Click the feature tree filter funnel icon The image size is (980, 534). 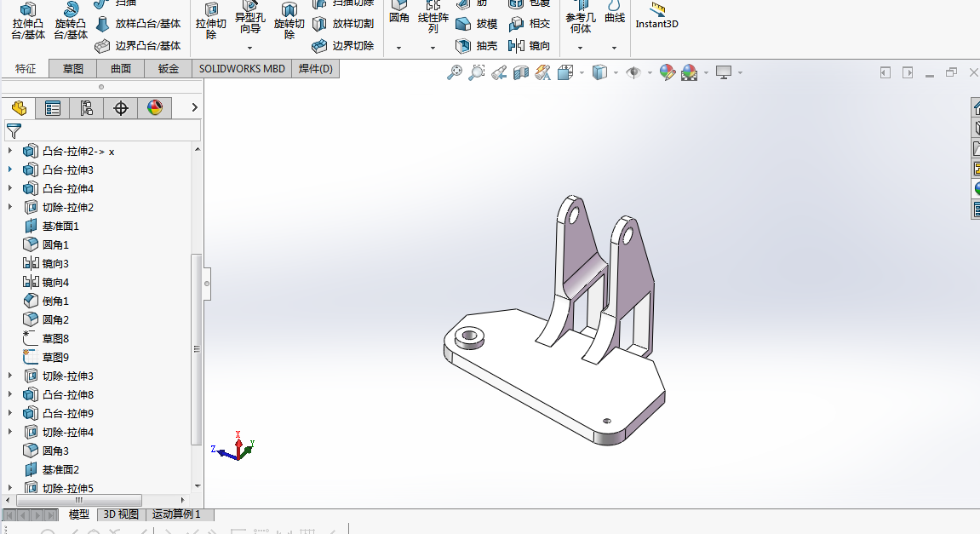click(14, 130)
